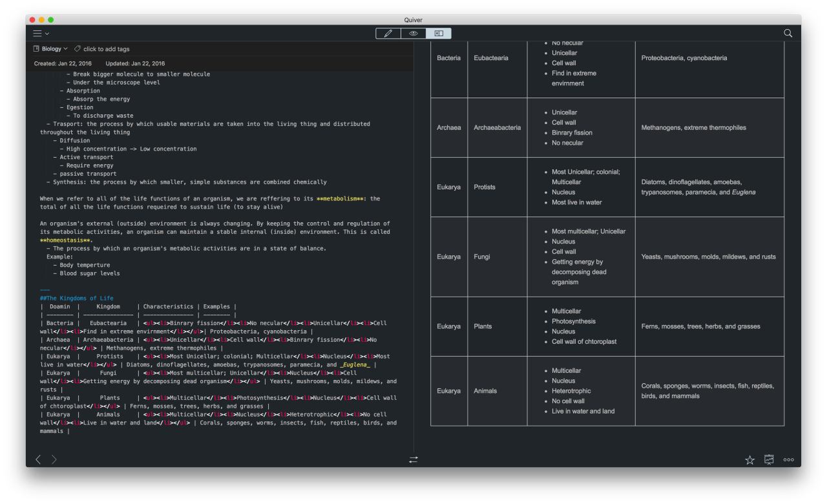Click the 'Archaeabacteria' cell in the preview table

point(497,128)
